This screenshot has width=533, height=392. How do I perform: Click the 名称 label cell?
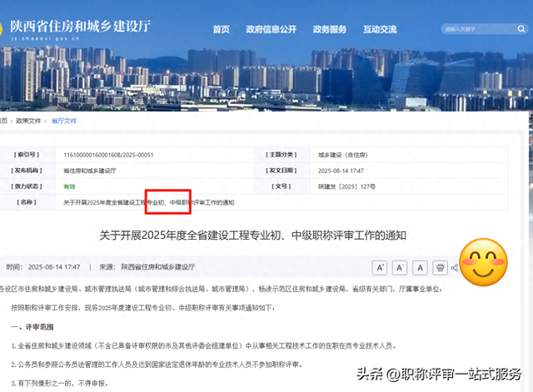pos(27,202)
